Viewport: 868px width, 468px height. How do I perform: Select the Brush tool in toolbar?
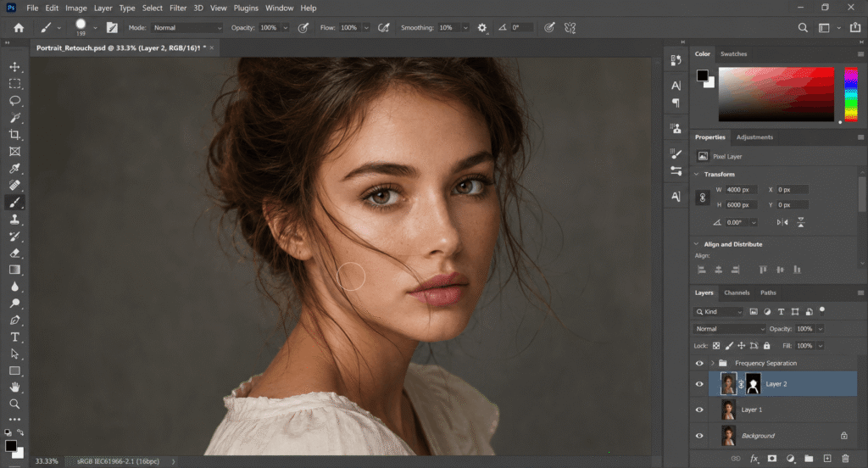click(15, 202)
